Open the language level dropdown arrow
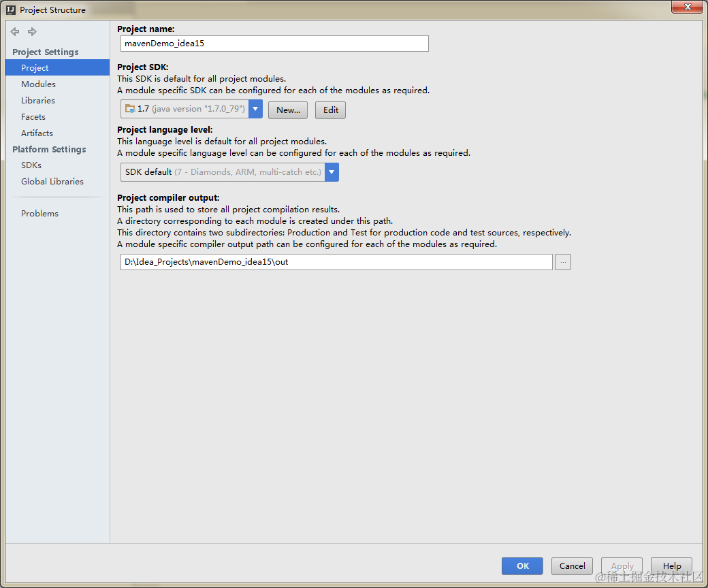This screenshot has height=588, width=708. coord(332,172)
